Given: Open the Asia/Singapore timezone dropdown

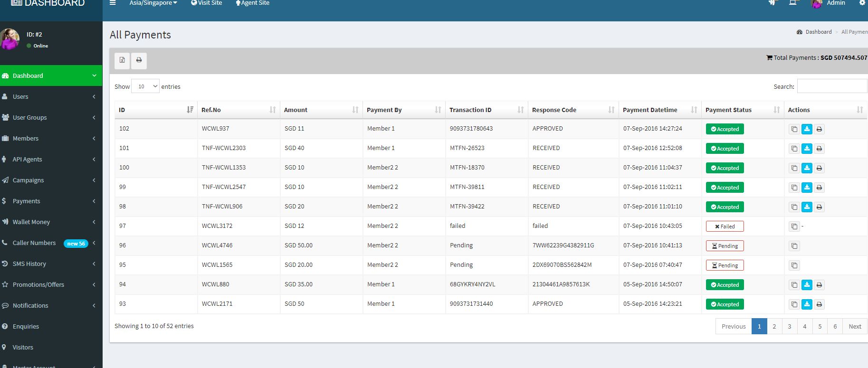Looking at the screenshot, I should (x=153, y=3).
